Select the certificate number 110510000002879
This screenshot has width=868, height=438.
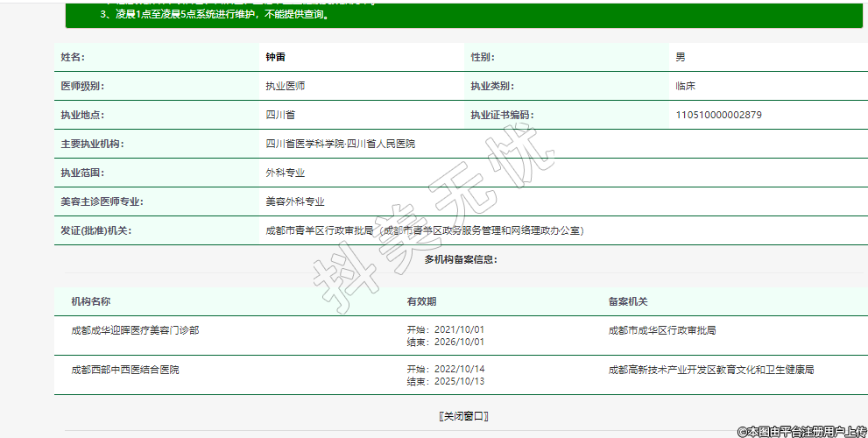(718, 115)
